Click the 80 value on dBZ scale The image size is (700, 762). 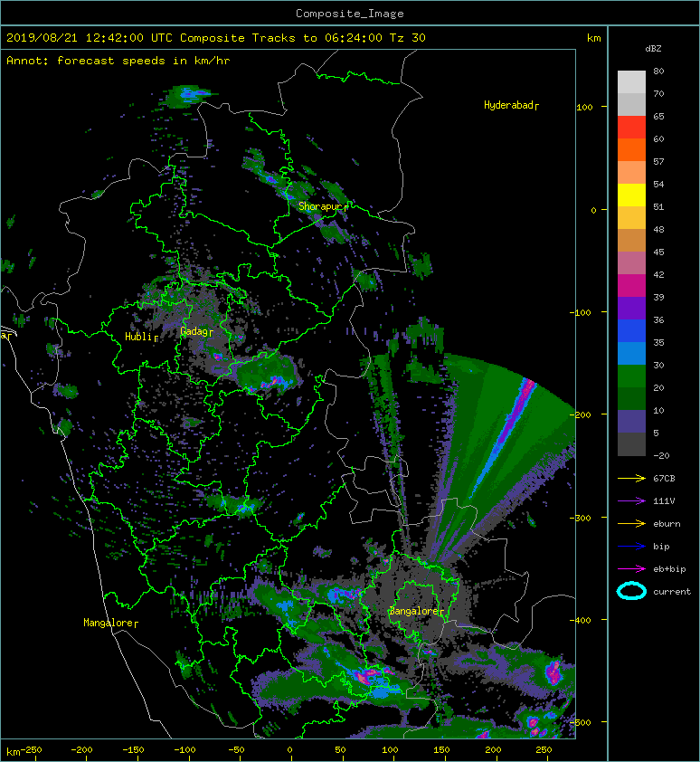pos(658,71)
